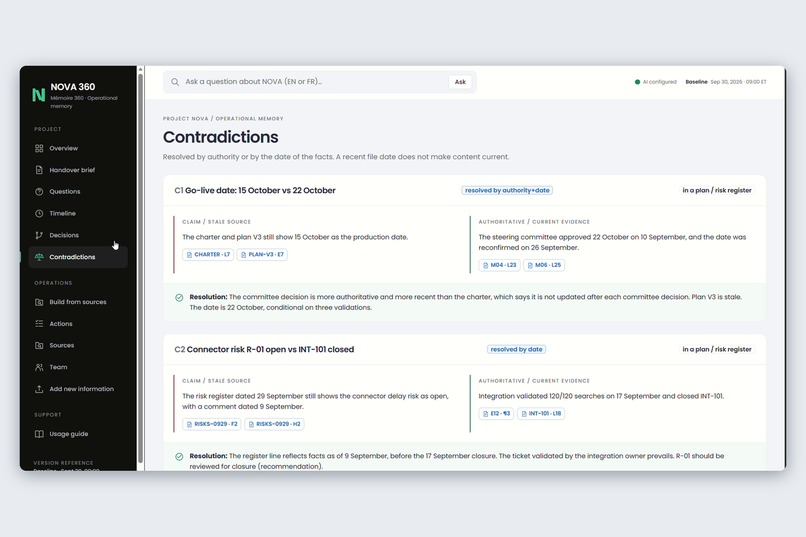This screenshot has width=806, height=537.
Task: Click C1's 'in a plan / risk register' tag
Action: click(x=717, y=191)
